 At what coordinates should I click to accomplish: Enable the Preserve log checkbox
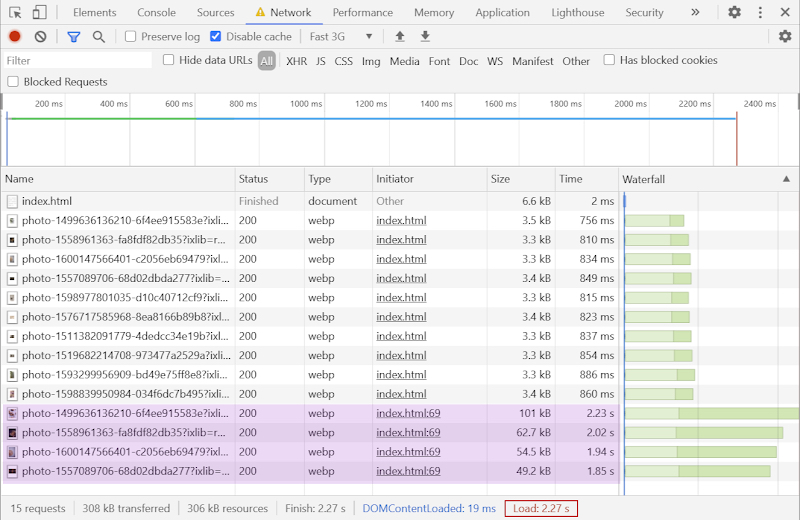coord(131,36)
